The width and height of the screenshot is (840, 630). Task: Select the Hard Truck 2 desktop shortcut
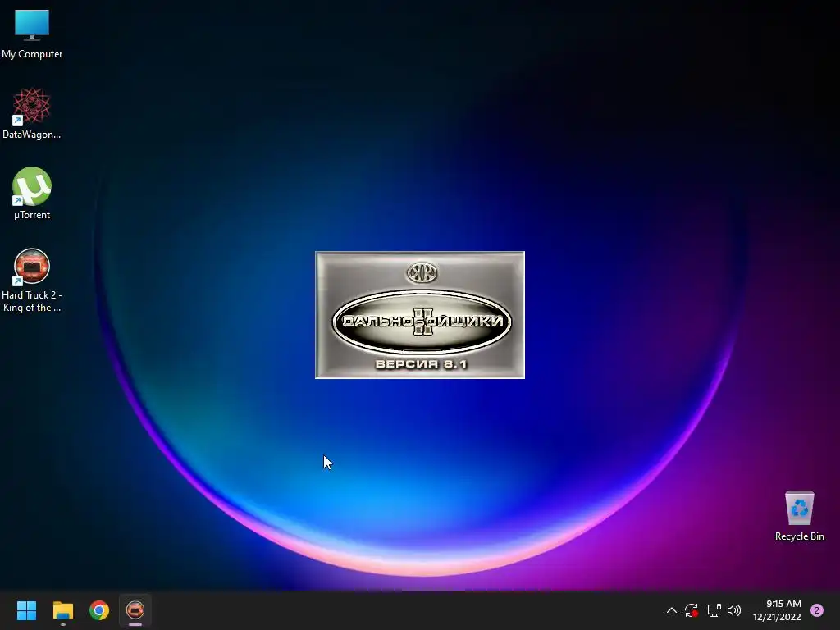[x=32, y=281]
